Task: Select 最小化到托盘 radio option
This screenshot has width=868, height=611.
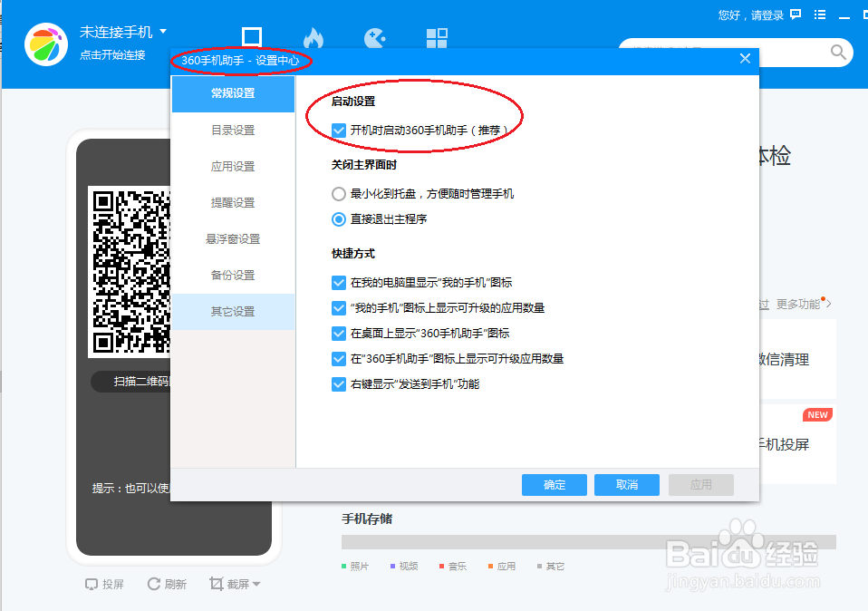Action: click(x=339, y=194)
